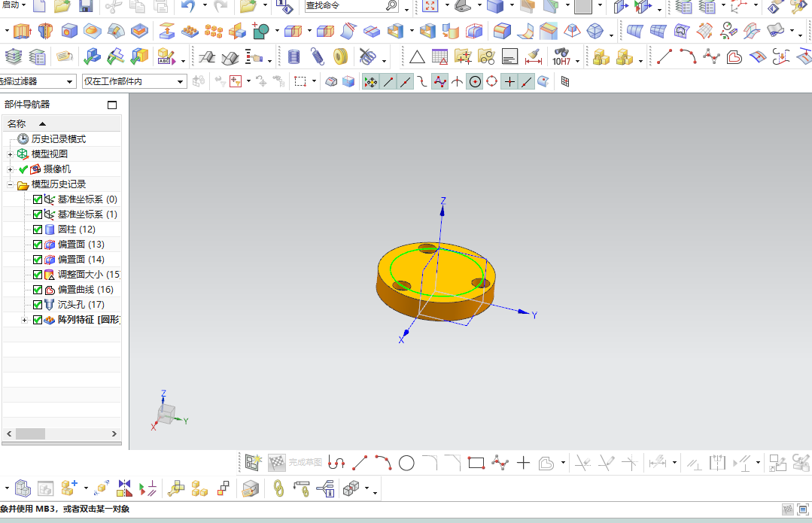Viewport: 812px width, 523px height.
Task: Select the Arc curve tool icon
Action: click(688, 56)
